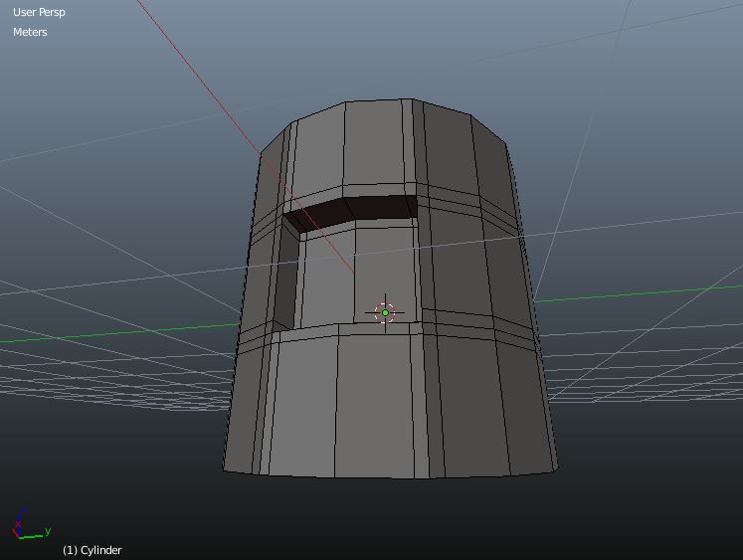Click the Meters unit label
Viewport: 743px width, 560px height.
click(x=30, y=32)
